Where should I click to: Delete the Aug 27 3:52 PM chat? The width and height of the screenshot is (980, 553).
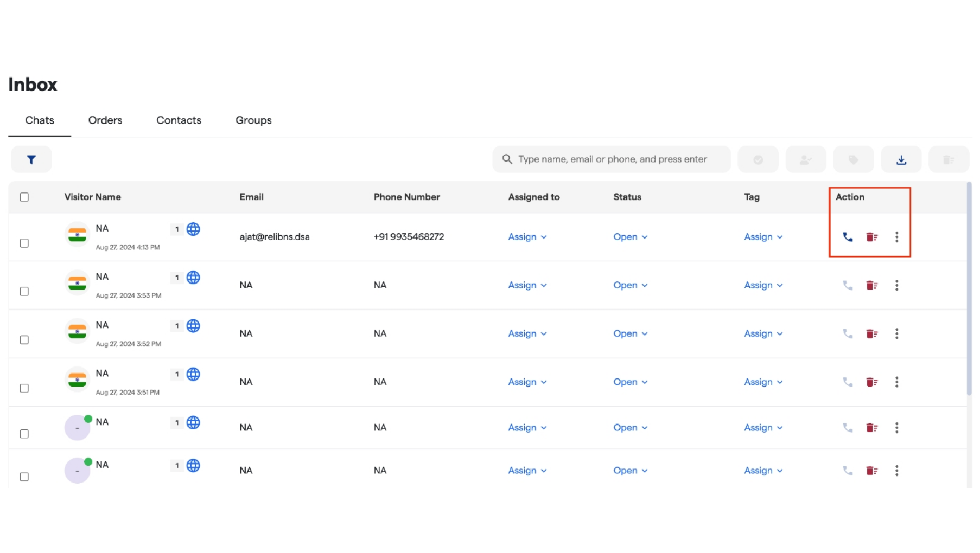(871, 334)
